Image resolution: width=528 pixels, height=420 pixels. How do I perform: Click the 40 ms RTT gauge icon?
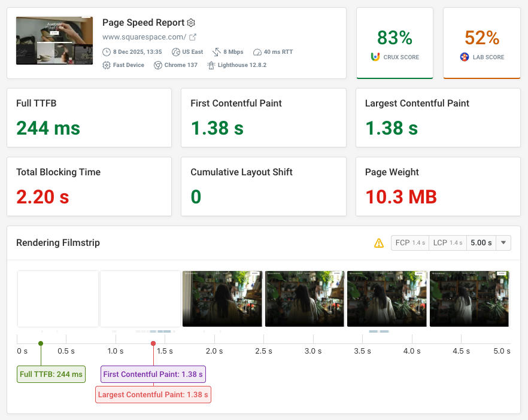pos(257,52)
